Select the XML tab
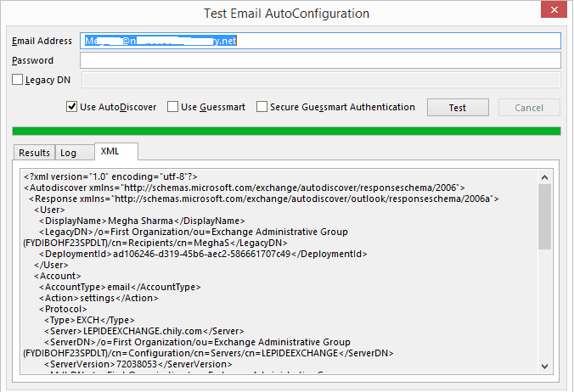 click(x=110, y=151)
